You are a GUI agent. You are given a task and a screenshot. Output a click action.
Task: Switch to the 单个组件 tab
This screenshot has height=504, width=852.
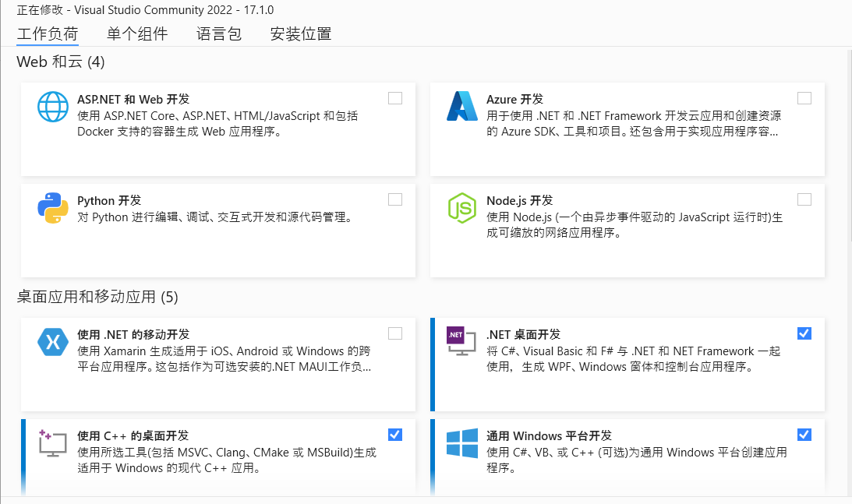[137, 33]
